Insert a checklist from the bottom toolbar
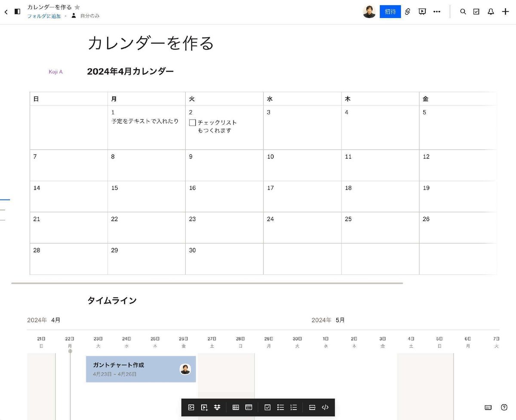The image size is (516, 420). (267, 407)
